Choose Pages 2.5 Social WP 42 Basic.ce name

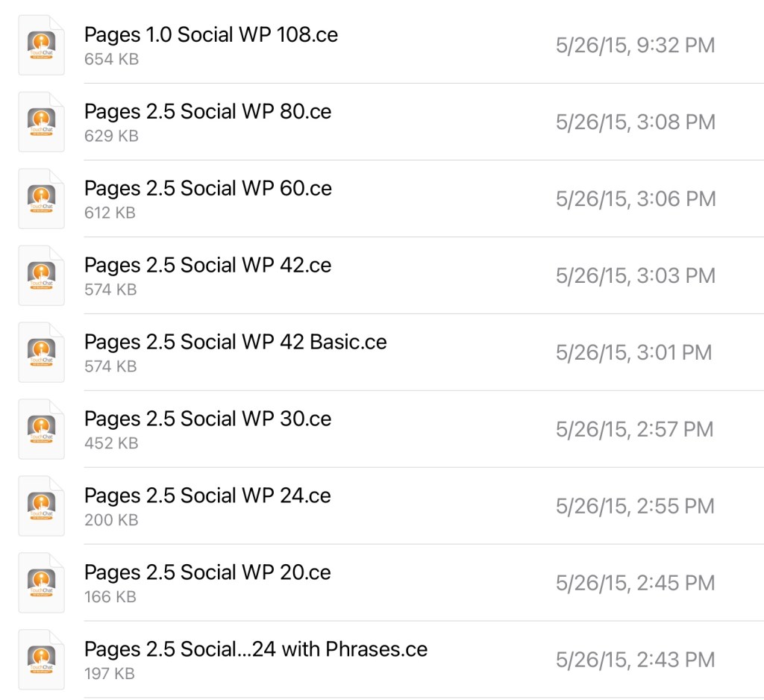(x=235, y=343)
